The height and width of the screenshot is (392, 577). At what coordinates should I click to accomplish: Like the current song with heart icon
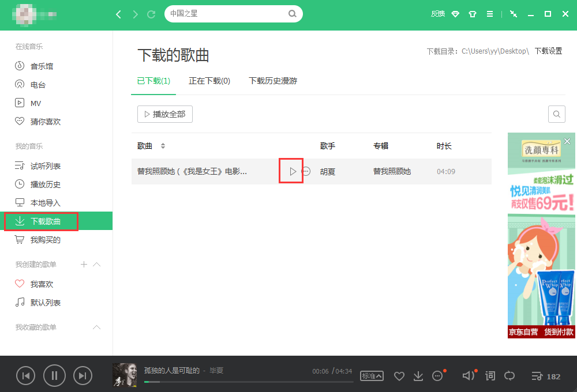[x=399, y=376]
